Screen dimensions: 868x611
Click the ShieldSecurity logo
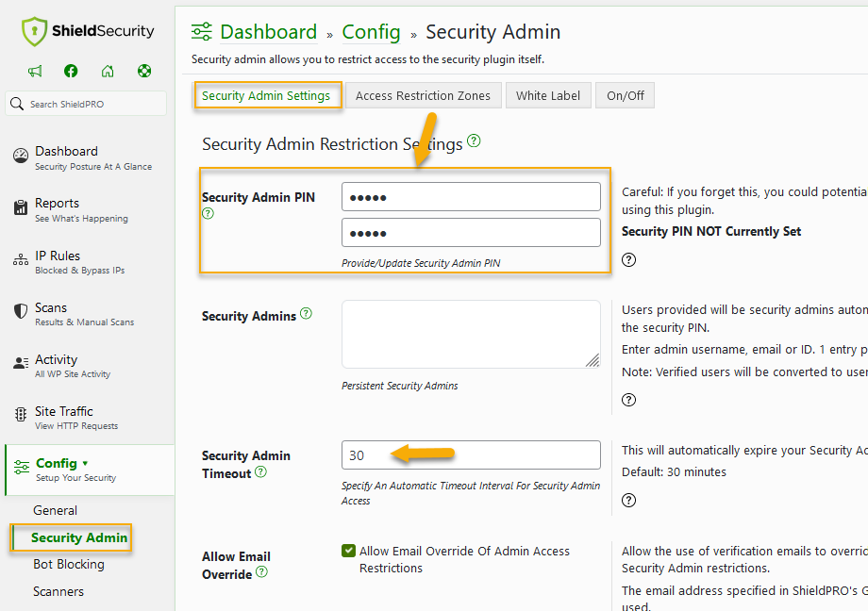(x=88, y=31)
